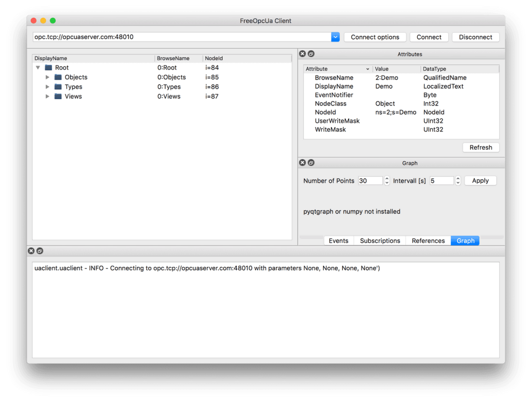Click the Disconnect button
Viewport: 532px width, 402px height.
(475, 37)
